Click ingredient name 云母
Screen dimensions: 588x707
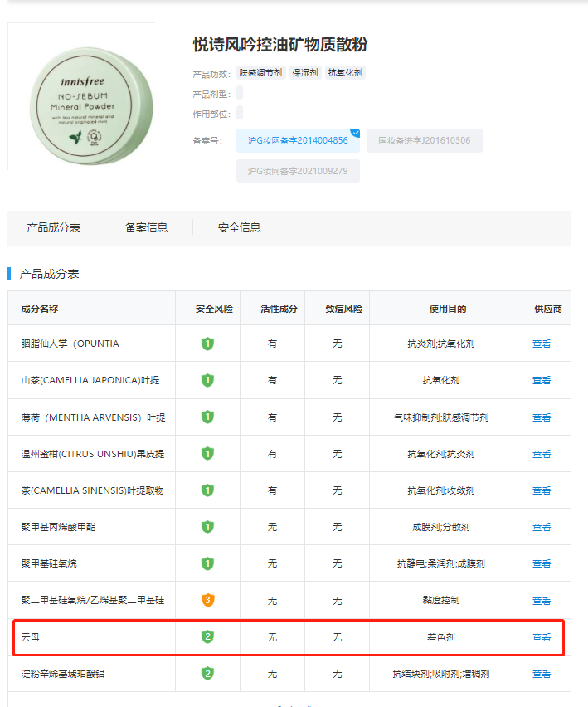click(x=30, y=637)
